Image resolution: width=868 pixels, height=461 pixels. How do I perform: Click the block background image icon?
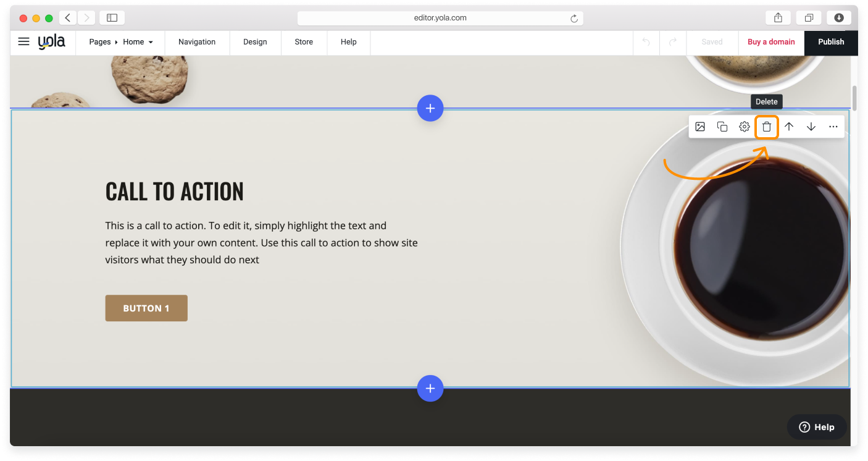tap(699, 127)
